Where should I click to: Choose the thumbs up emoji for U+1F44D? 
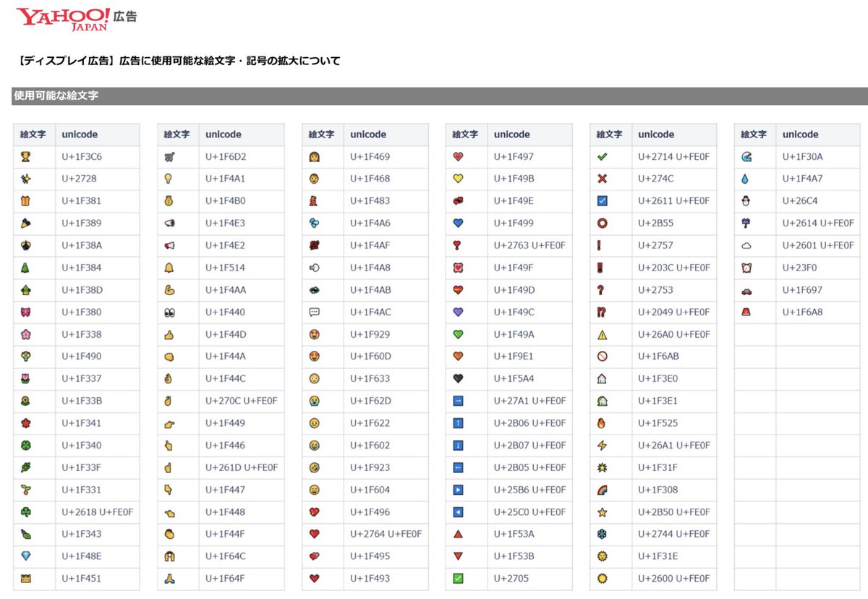coord(170,334)
